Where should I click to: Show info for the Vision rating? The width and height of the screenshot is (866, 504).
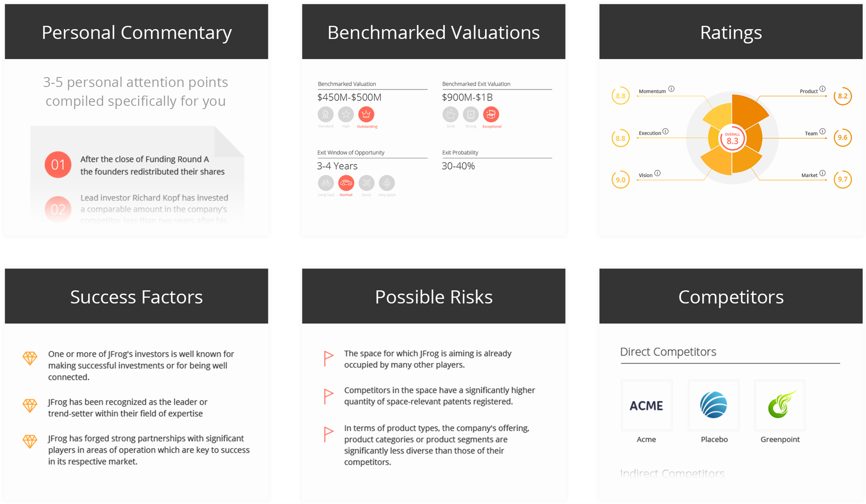658,173
